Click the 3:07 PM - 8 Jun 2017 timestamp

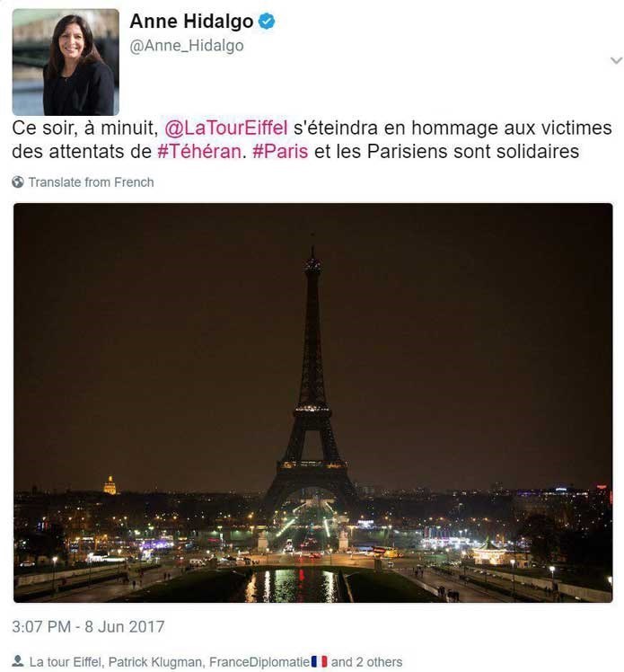coord(88,626)
